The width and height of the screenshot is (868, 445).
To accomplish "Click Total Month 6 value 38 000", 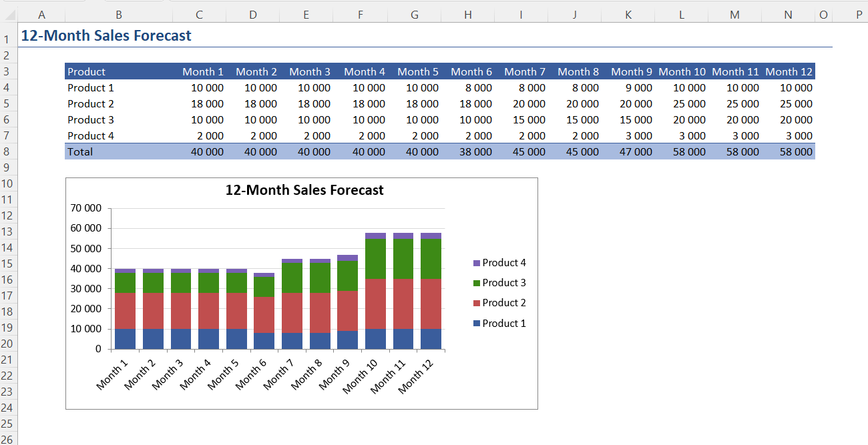I will point(468,151).
